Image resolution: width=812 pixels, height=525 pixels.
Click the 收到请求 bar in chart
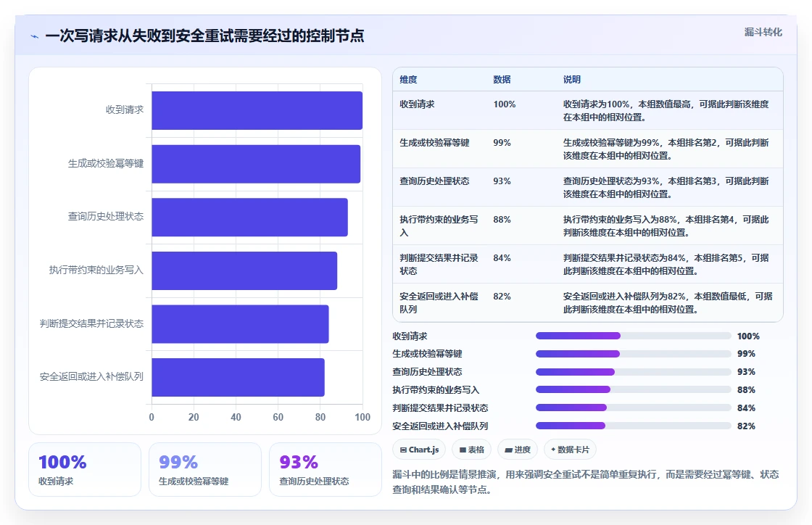tap(257, 110)
